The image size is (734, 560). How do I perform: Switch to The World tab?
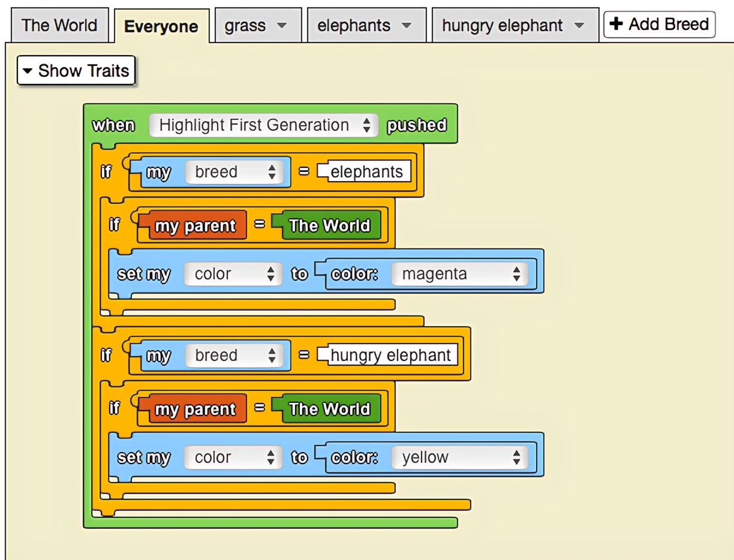pyautogui.click(x=59, y=25)
